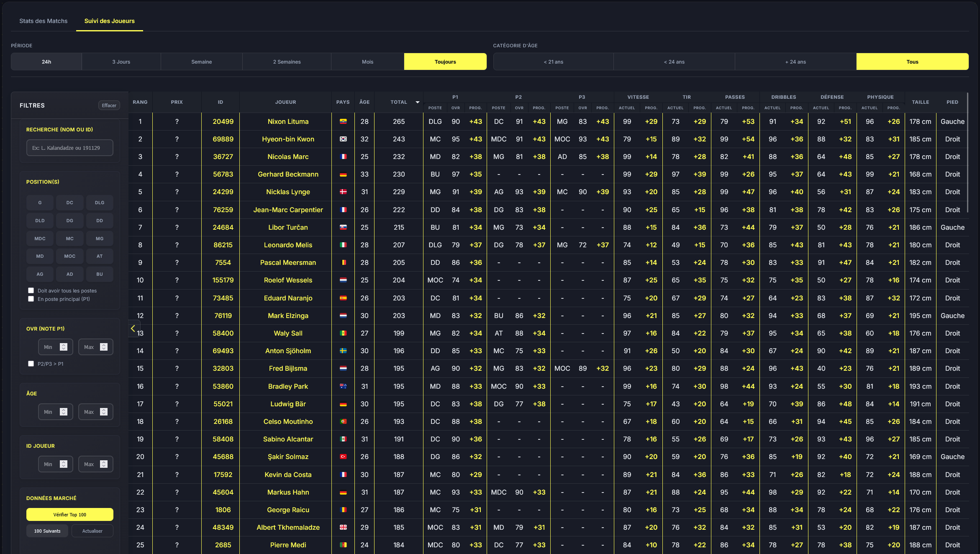980x554 pixels.
Task: Open player Jean-Marc Carpentier
Action: [288, 210]
